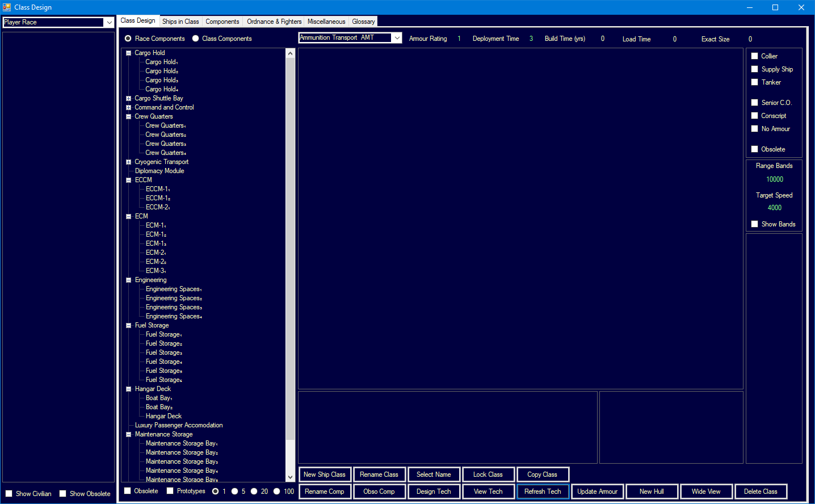Click the Lock Class button
815x504 pixels.
(488, 474)
